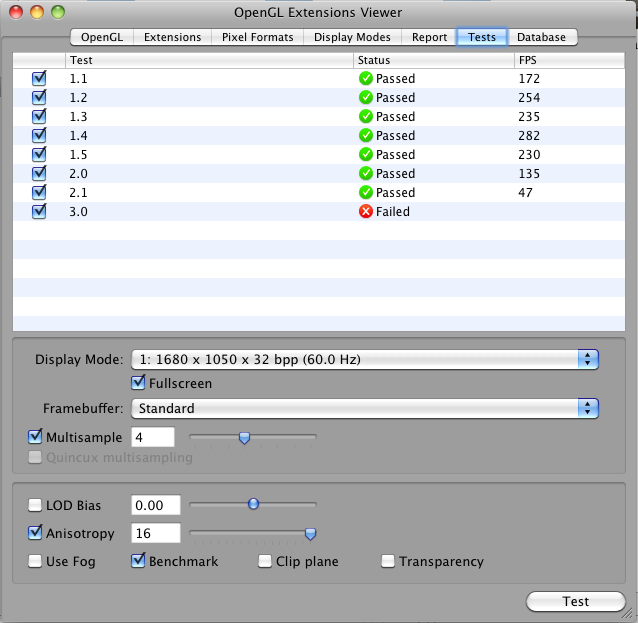The height and width of the screenshot is (623, 638).
Task: Uncheck the test 2.1 checkbox
Action: (39, 192)
